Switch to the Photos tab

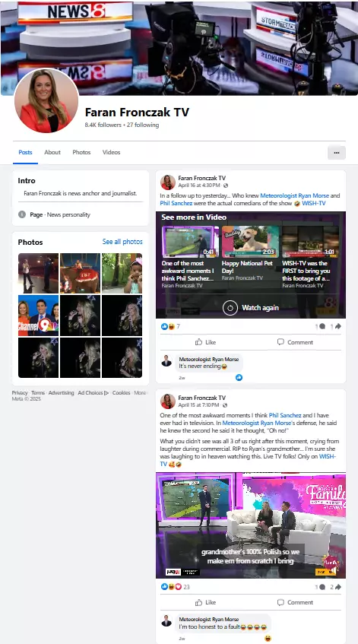pyautogui.click(x=81, y=152)
